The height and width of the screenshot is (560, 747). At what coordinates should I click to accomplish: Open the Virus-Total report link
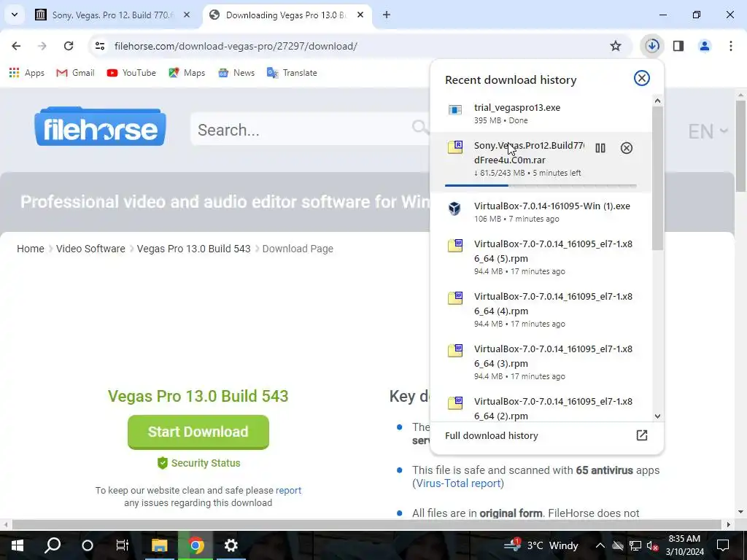click(x=458, y=483)
